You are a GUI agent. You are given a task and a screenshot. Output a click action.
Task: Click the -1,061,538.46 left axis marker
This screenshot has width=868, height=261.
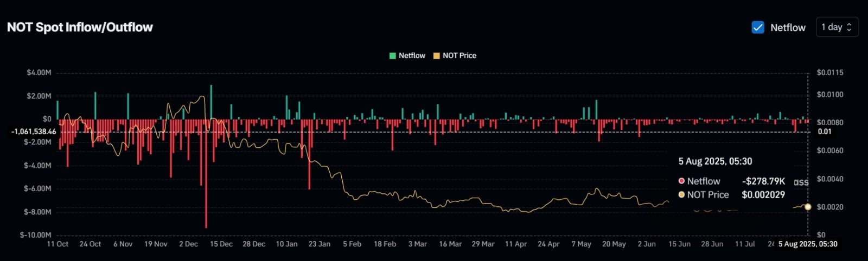coord(34,132)
